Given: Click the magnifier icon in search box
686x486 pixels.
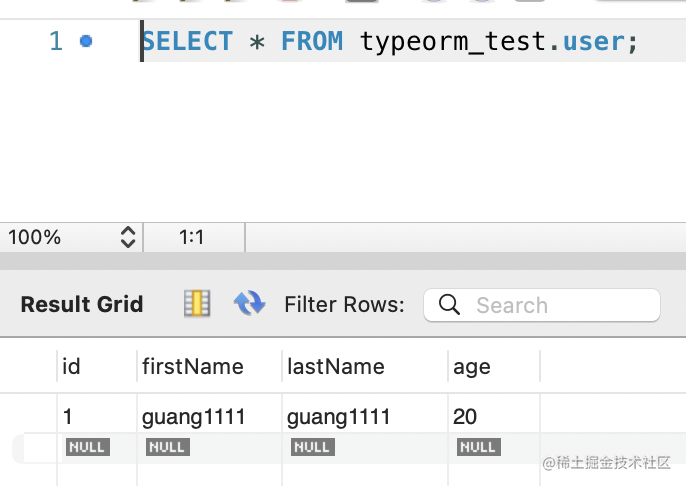Looking at the screenshot, I should 449,305.
